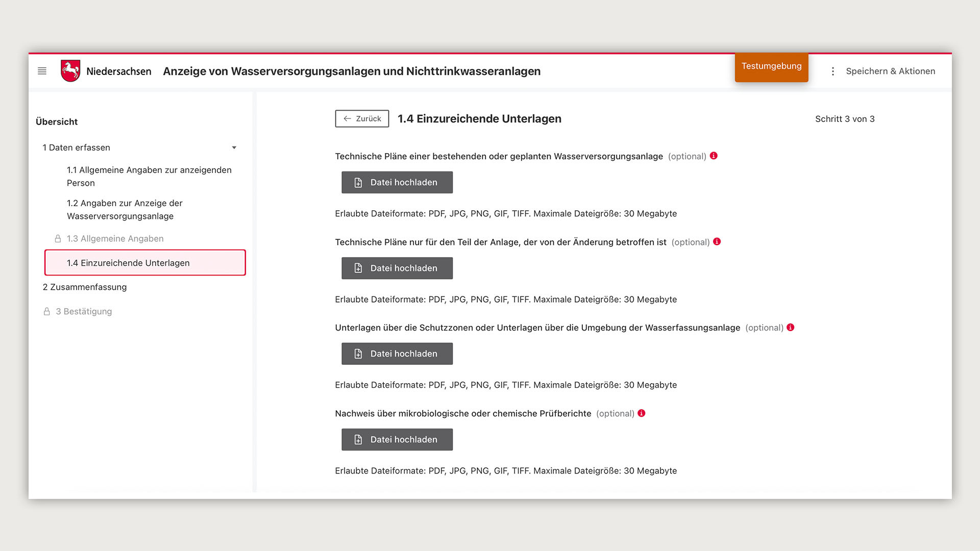
Task: Open 1.2 Angaben zur Anzeige der Wasserversorgungsanlage
Action: [125, 209]
